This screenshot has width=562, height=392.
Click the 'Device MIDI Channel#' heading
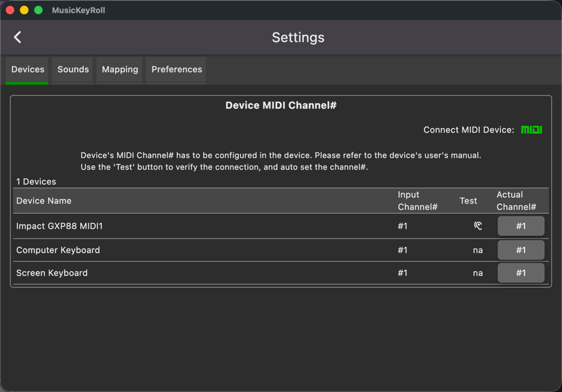pos(280,105)
